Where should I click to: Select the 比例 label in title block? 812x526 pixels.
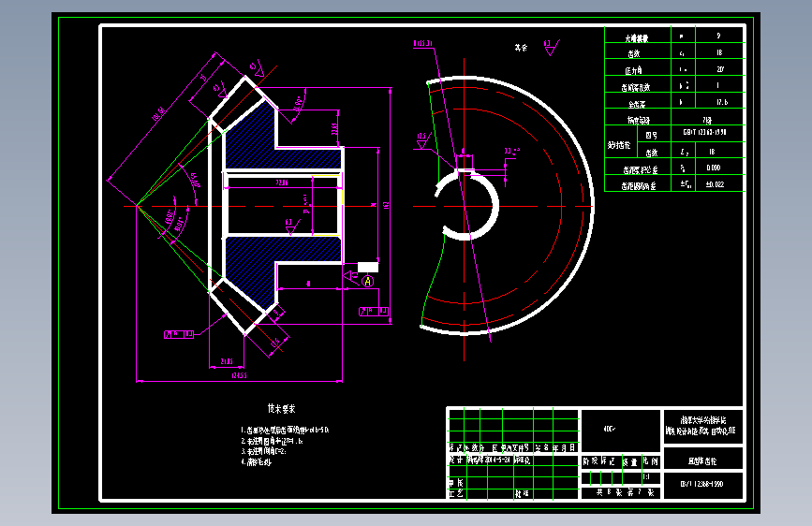(x=650, y=460)
